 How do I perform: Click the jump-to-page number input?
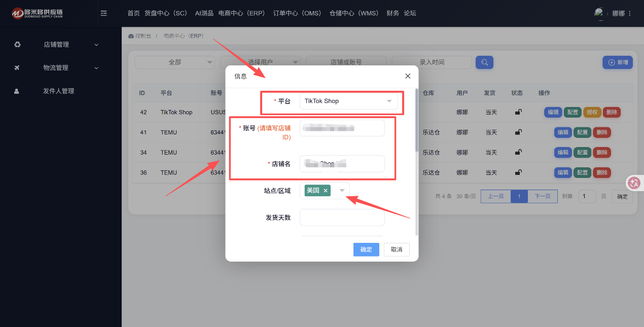[x=587, y=197]
